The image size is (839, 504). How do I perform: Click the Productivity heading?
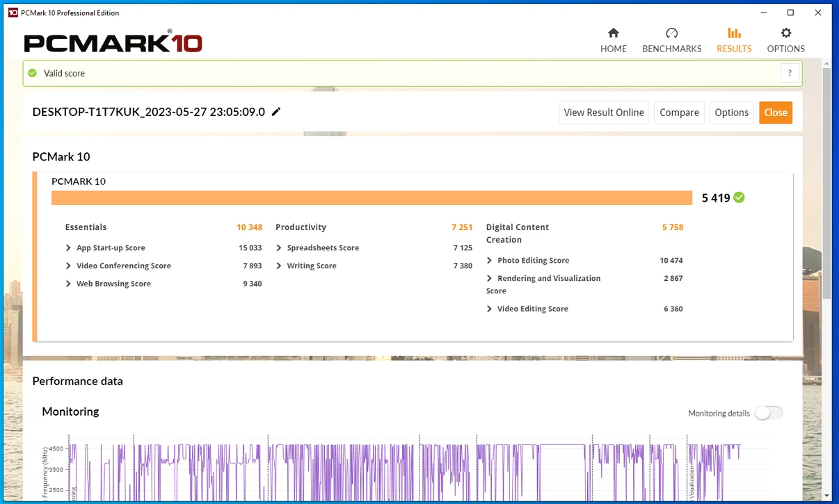click(301, 227)
